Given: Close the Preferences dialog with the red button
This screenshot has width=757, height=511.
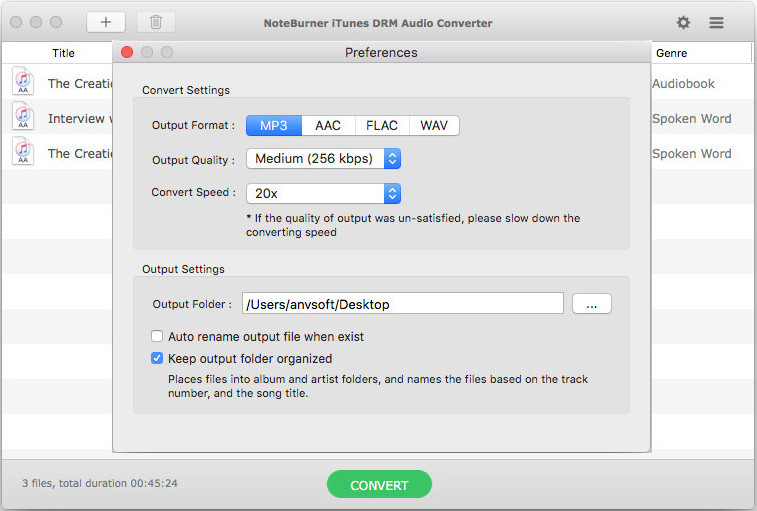Looking at the screenshot, I should [x=127, y=52].
